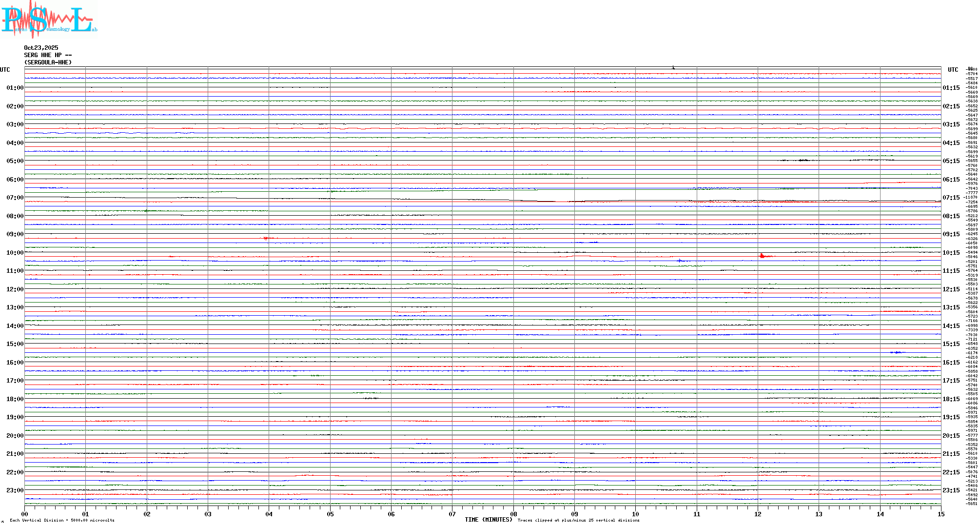Select the 23:00 hour label on left axis
This screenshot has height=527, width=980.
coord(15,490)
